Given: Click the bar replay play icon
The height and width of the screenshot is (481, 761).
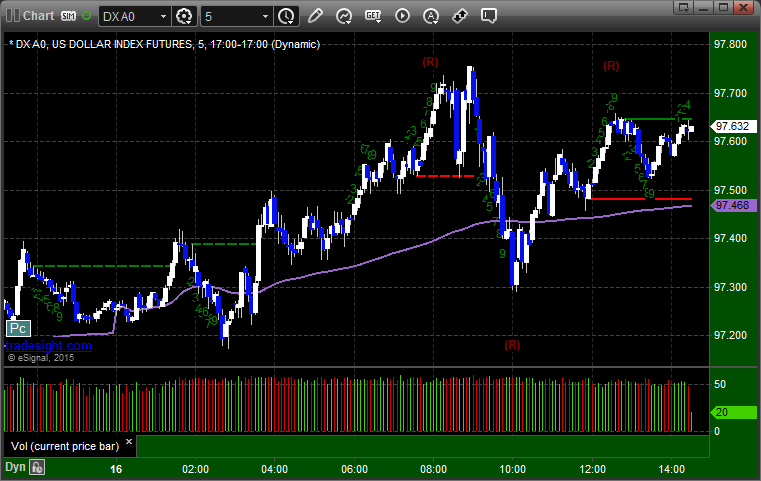Looking at the screenshot, I should pyautogui.click(x=402, y=16).
